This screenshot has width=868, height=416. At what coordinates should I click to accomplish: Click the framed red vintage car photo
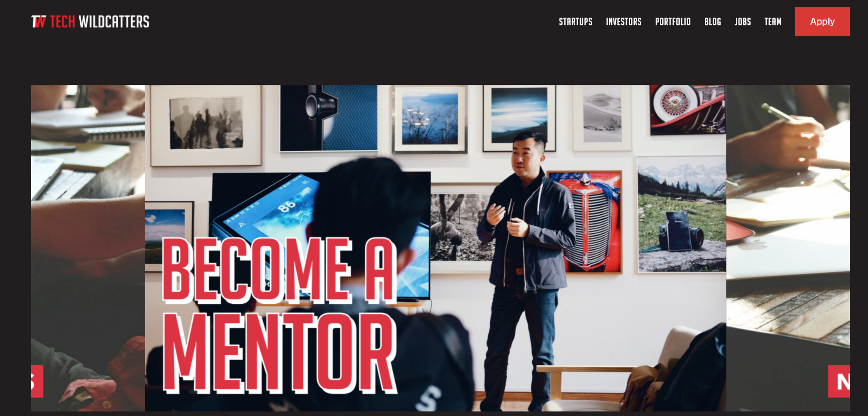[585, 222]
